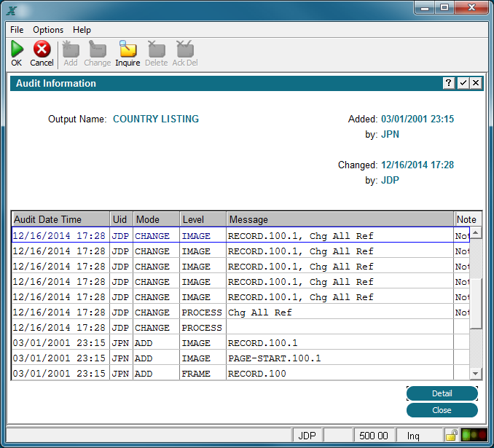Click the Level column header

pos(203,219)
